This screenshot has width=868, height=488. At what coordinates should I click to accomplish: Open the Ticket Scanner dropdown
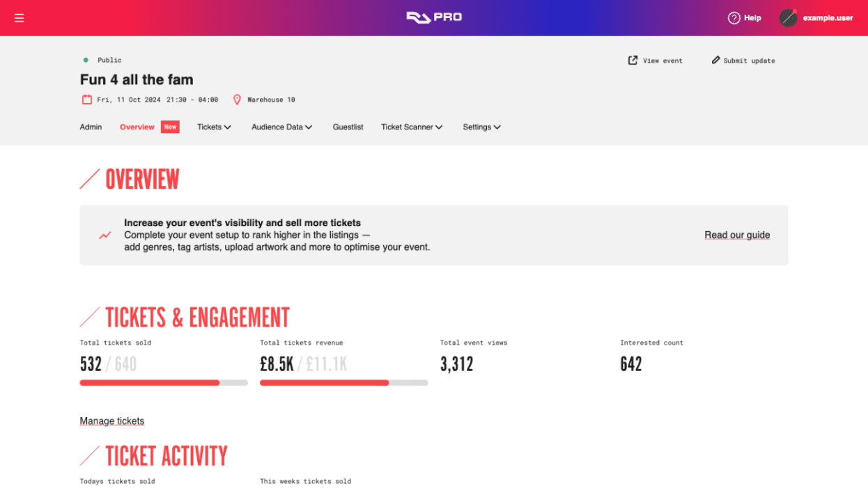point(412,127)
